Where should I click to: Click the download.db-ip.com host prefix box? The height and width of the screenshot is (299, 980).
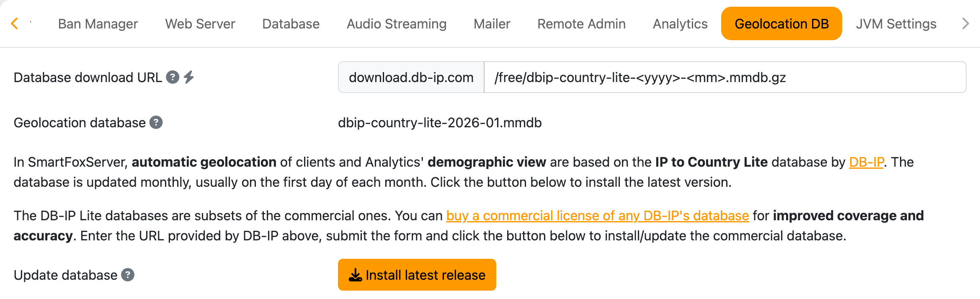point(411,77)
